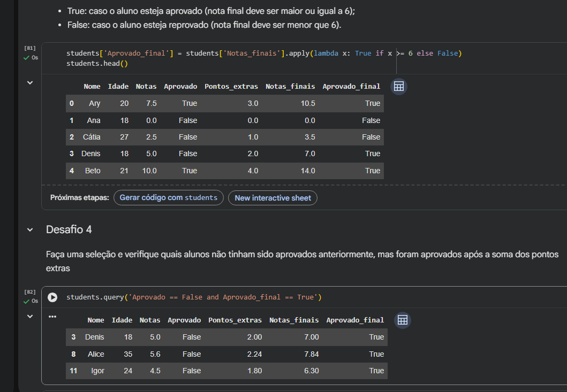This screenshot has height=392, width=567.
Task: Open interactive table for query result output
Action: [x=403, y=320]
